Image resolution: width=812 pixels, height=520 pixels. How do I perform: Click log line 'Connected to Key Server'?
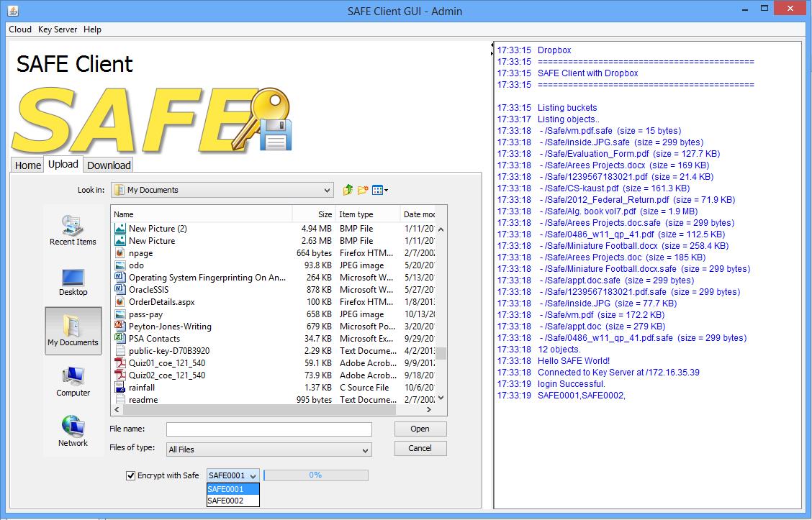pyautogui.click(x=598, y=373)
